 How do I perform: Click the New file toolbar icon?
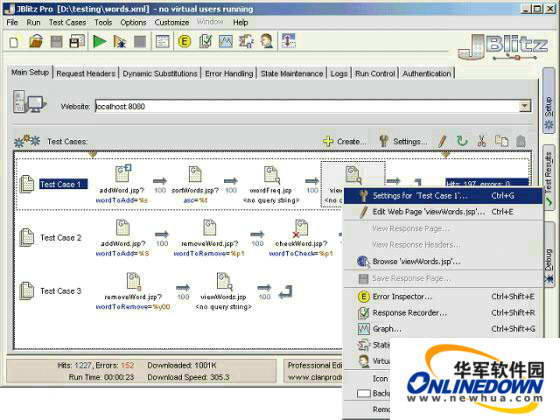pos(14,42)
